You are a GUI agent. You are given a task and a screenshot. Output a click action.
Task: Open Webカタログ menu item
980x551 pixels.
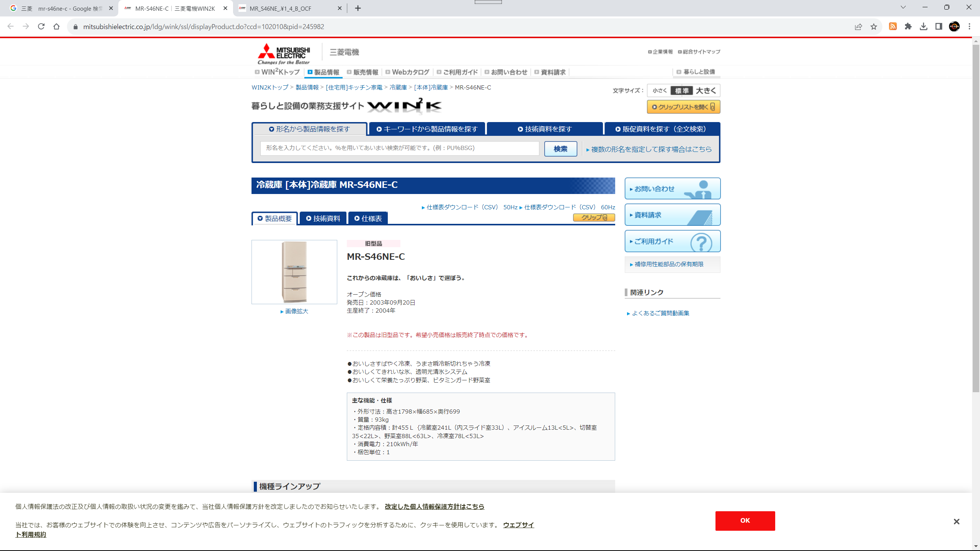(x=407, y=72)
